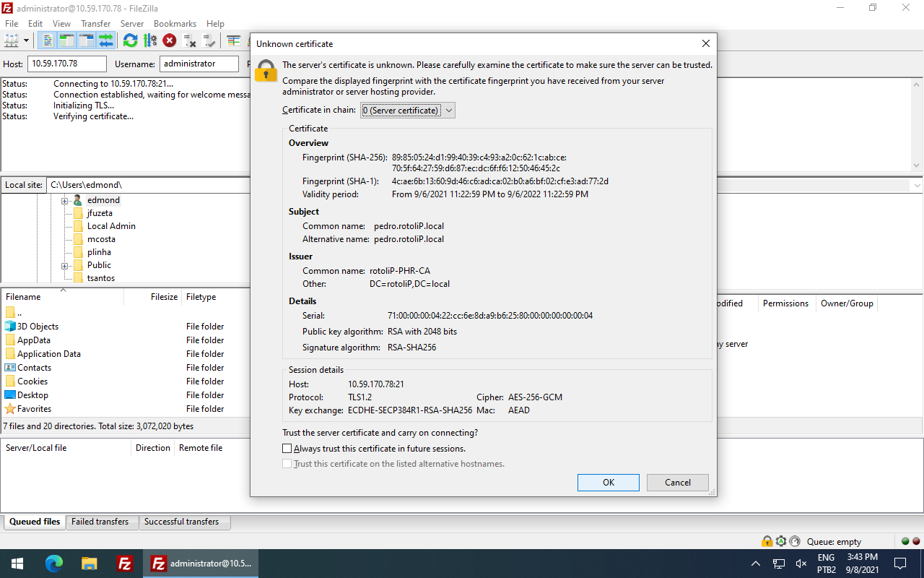
Task: Toggle directory comparison view
Action: pos(232,40)
